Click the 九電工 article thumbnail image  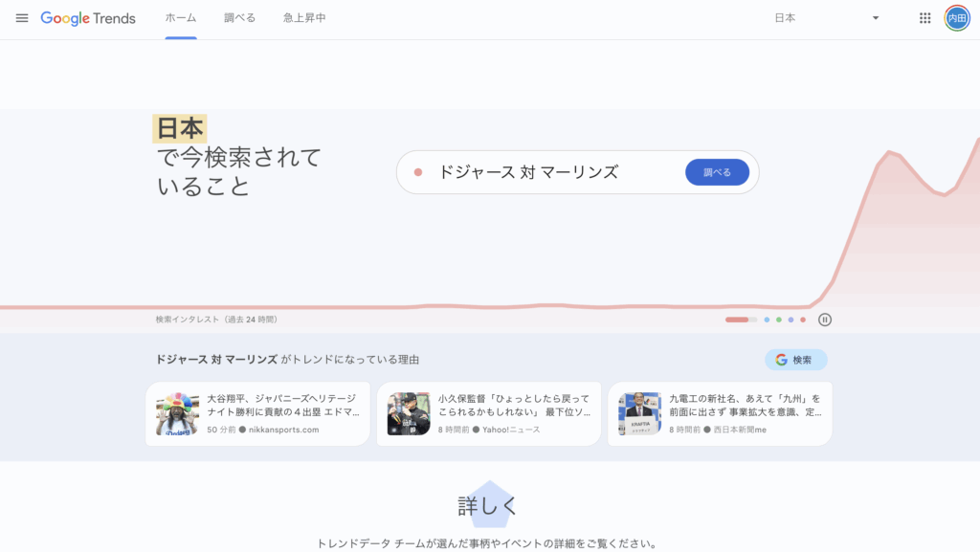point(640,414)
